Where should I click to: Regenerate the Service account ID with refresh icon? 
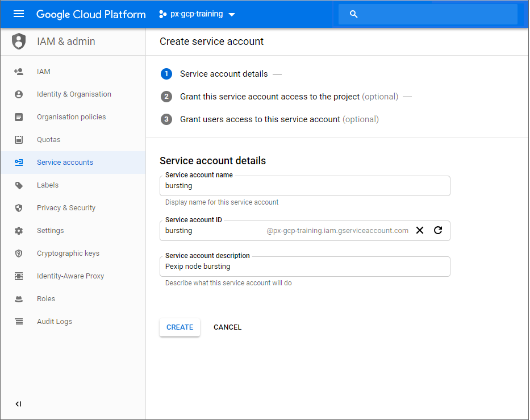[x=438, y=230]
